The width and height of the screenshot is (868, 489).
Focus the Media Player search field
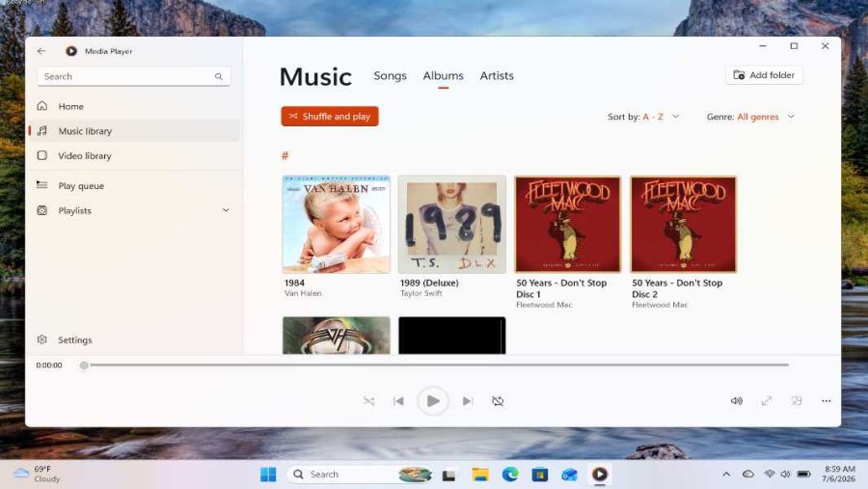coord(134,76)
